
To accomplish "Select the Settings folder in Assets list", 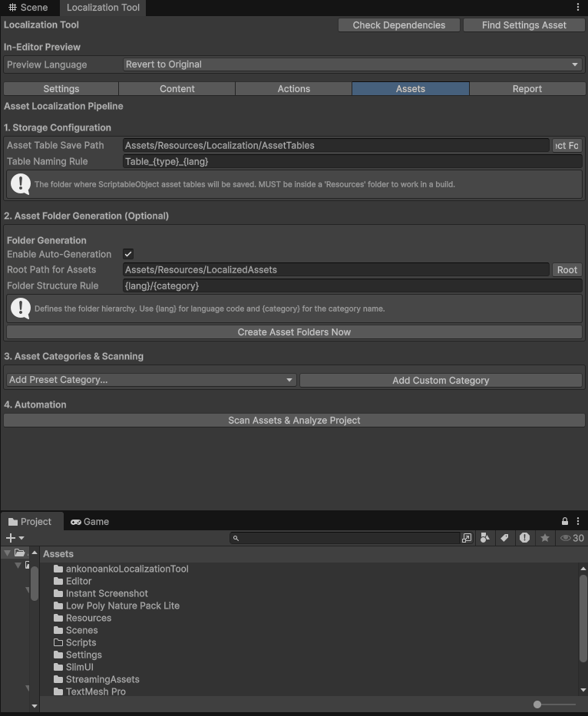I will click(84, 655).
